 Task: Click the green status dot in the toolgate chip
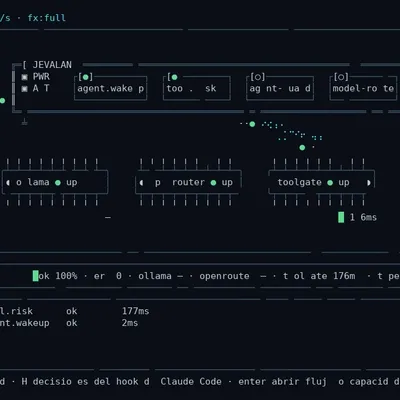[330, 183]
